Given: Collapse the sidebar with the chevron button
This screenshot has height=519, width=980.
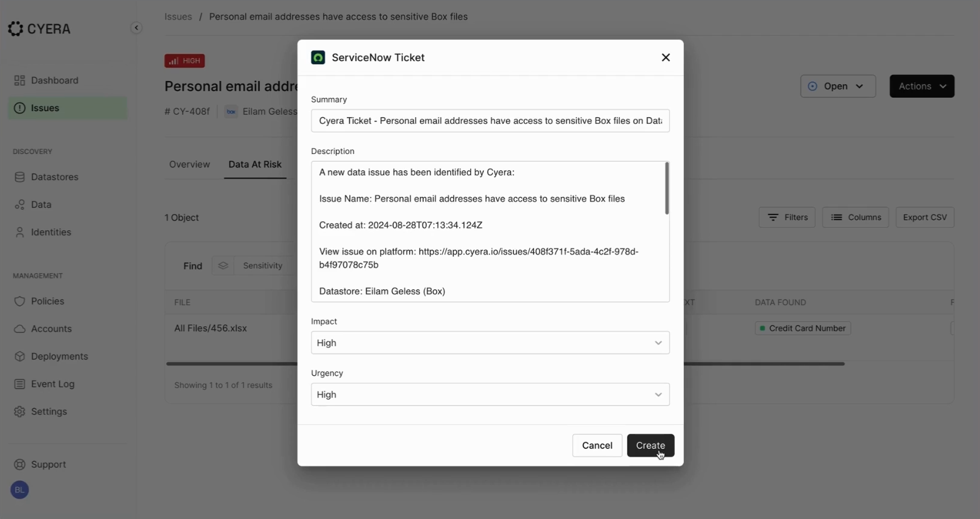Looking at the screenshot, I should (x=136, y=28).
